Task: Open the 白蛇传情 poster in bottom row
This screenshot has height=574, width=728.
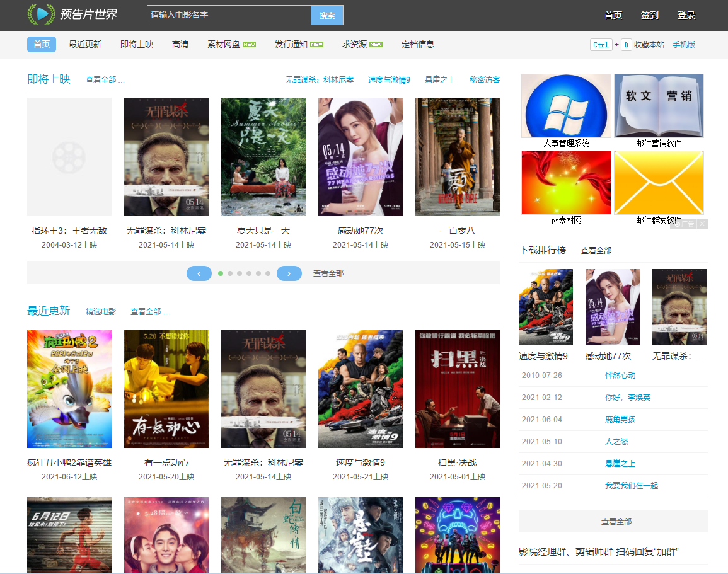Action: tap(263, 536)
